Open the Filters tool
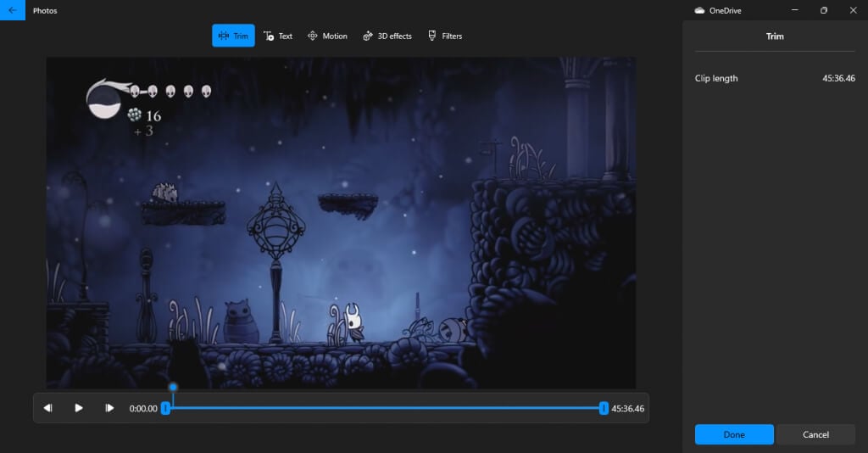Viewport: 868px width, 453px height. click(445, 36)
